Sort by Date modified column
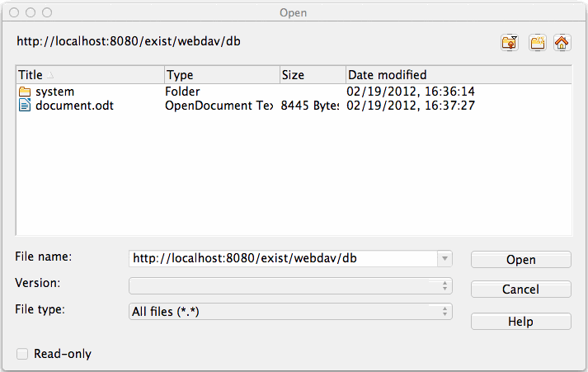Screen dimensions: 588x372 tap(458, 75)
